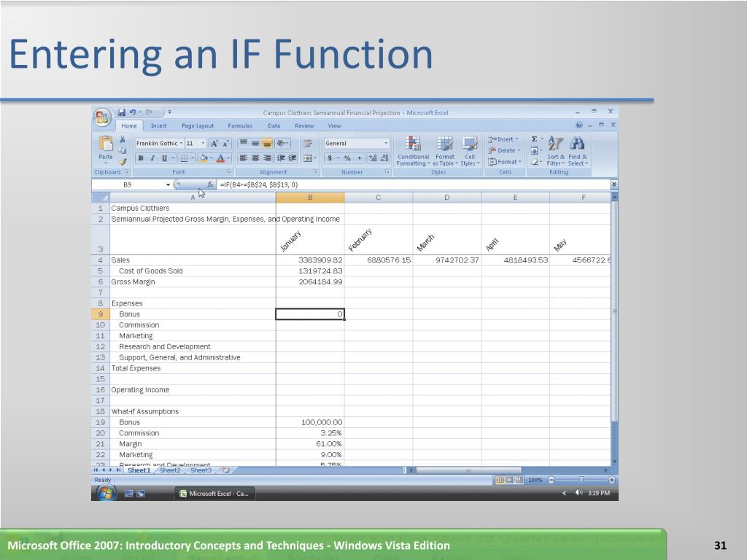Apply the yellow fill color
The width and height of the screenshot is (747, 560).
[204, 158]
